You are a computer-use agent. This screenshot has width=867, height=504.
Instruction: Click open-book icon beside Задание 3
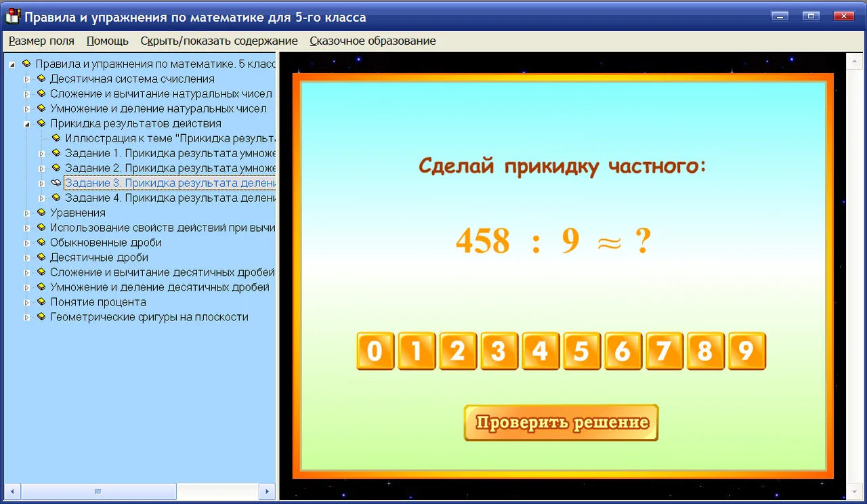point(56,183)
